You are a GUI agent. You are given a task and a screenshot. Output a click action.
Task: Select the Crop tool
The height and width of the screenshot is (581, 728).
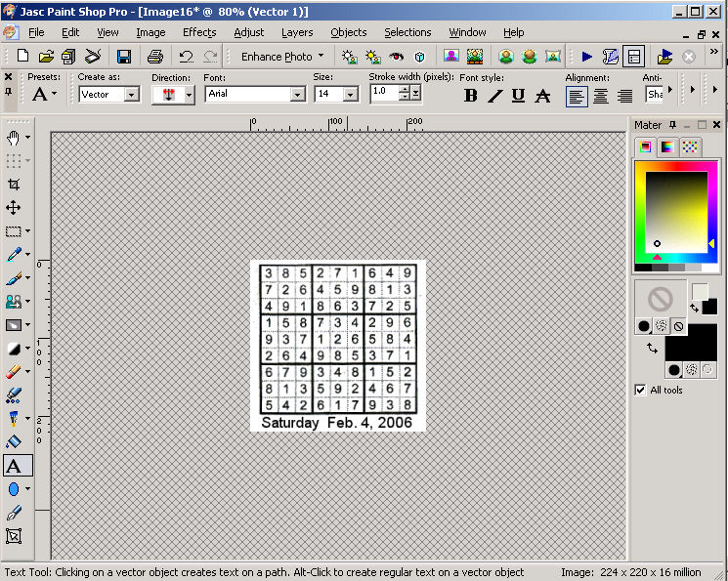(x=14, y=184)
